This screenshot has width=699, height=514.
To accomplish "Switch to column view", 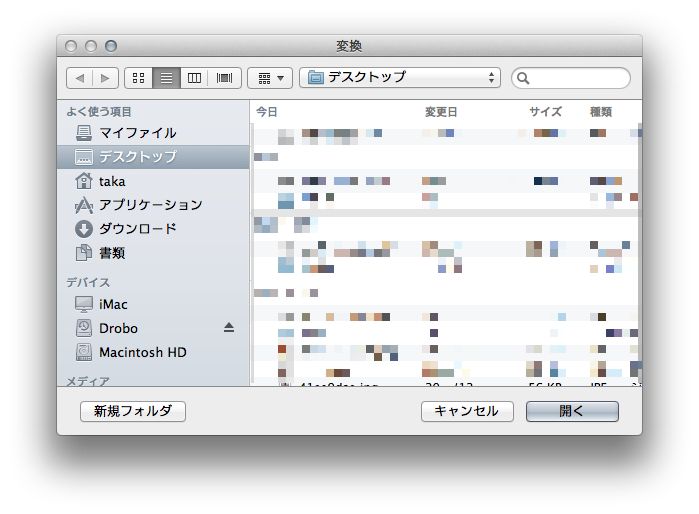I will (194, 78).
